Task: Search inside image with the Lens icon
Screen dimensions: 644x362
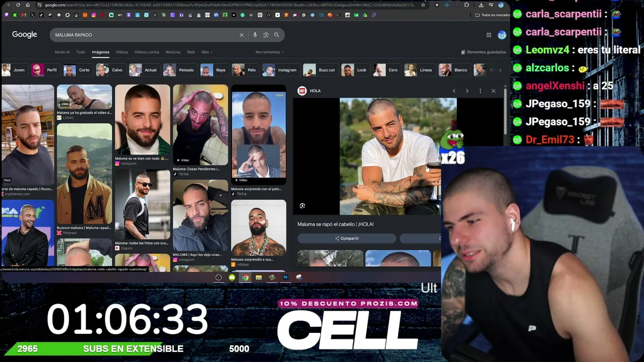Action: pyautogui.click(x=302, y=206)
